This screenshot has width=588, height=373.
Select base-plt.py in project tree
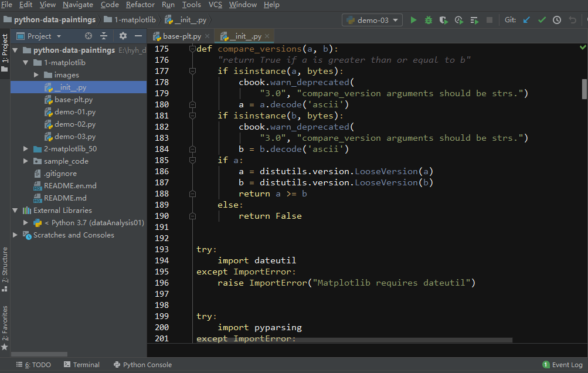73,100
